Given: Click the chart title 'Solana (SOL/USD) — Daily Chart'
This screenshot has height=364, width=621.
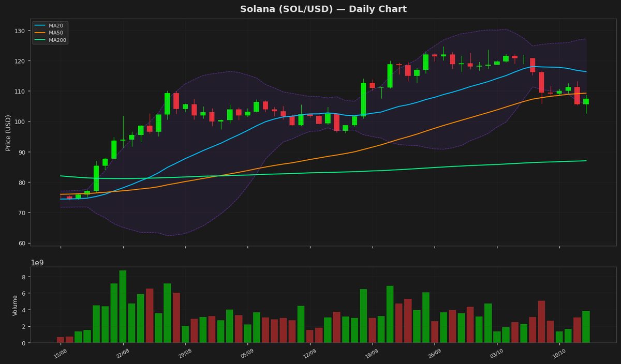Looking at the screenshot, I should (x=323, y=9).
